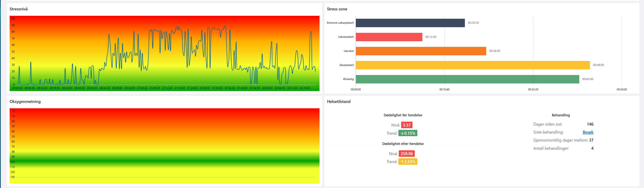Click the Antall behandlinger value 4

click(x=592, y=148)
